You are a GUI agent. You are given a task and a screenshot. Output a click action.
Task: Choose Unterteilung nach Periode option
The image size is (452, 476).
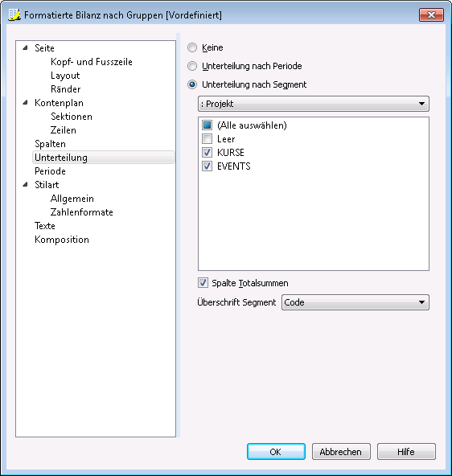point(192,66)
